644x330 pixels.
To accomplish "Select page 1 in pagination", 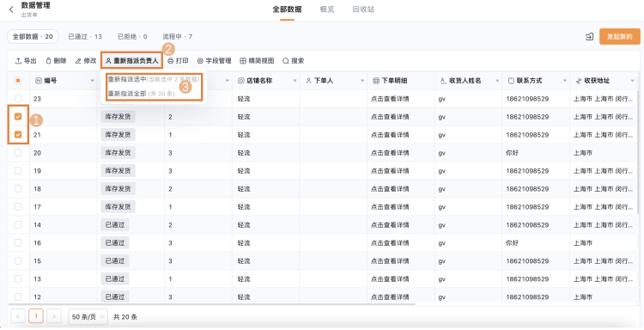I will point(36,316).
